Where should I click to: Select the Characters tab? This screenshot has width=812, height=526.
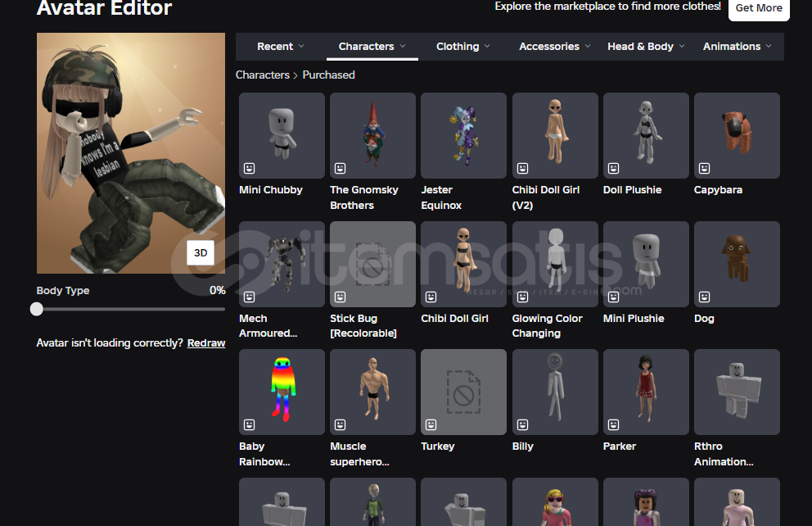[x=372, y=47]
